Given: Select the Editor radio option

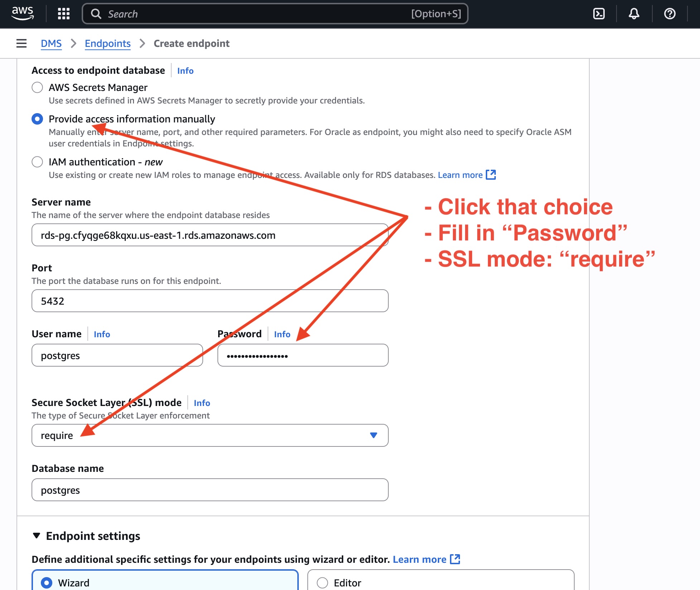Looking at the screenshot, I should 322,583.
